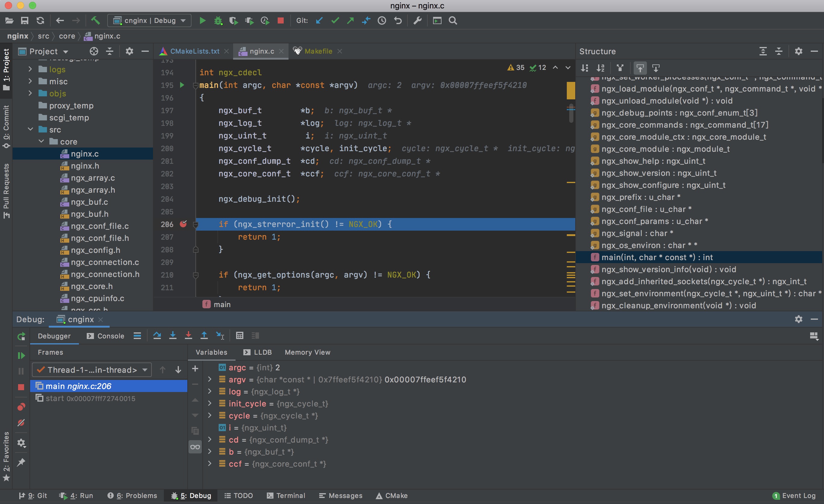Click Force Step Into red arrow

(x=188, y=336)
